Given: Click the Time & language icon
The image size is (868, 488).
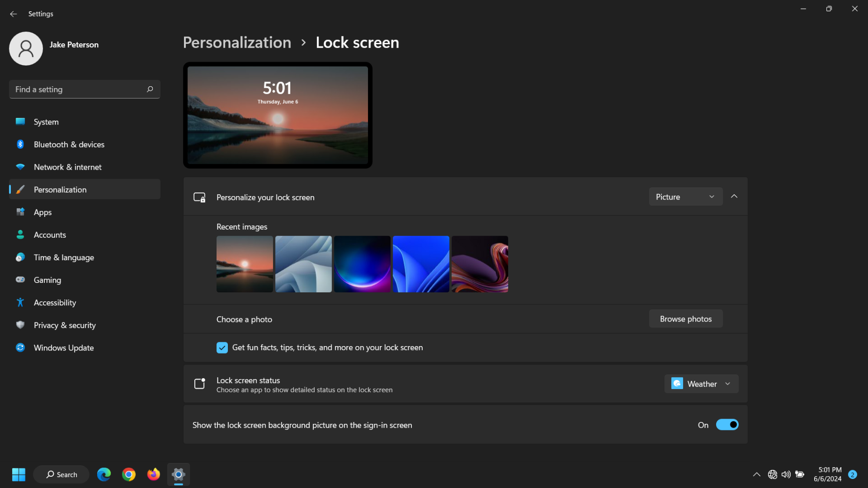Looking at the screenshot, I should click(20, 257).
